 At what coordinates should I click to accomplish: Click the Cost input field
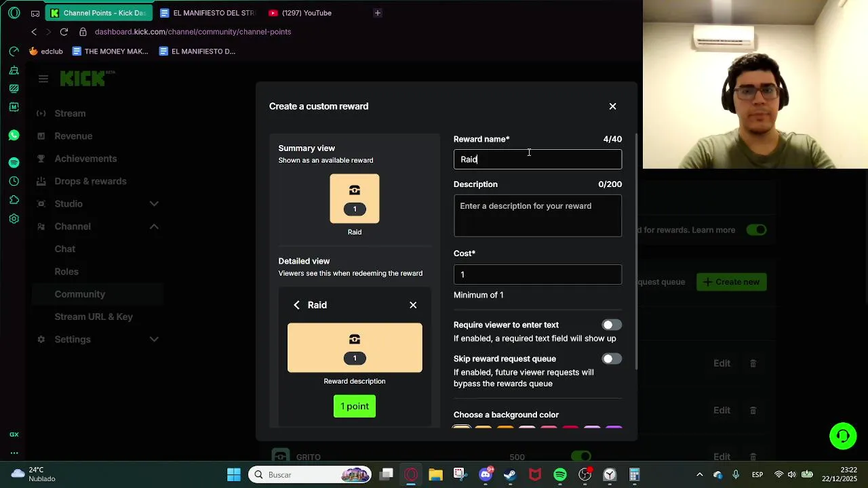click(538, 274)
